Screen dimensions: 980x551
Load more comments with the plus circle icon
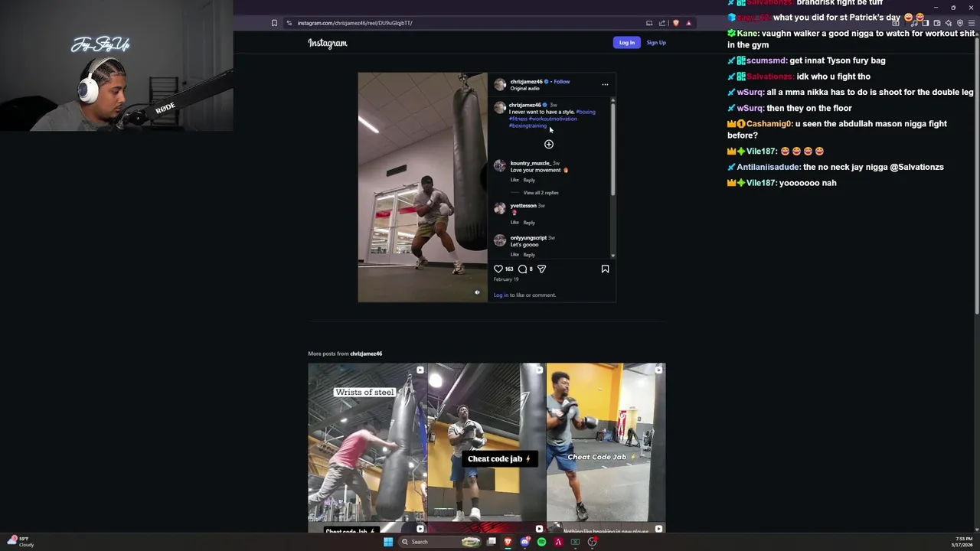[549, 145]
